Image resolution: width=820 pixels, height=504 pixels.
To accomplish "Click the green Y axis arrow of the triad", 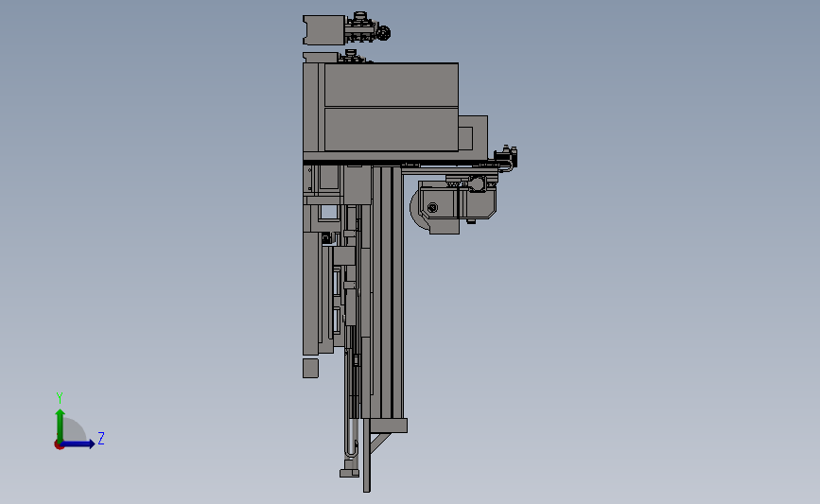I will [x=61, y=425].
